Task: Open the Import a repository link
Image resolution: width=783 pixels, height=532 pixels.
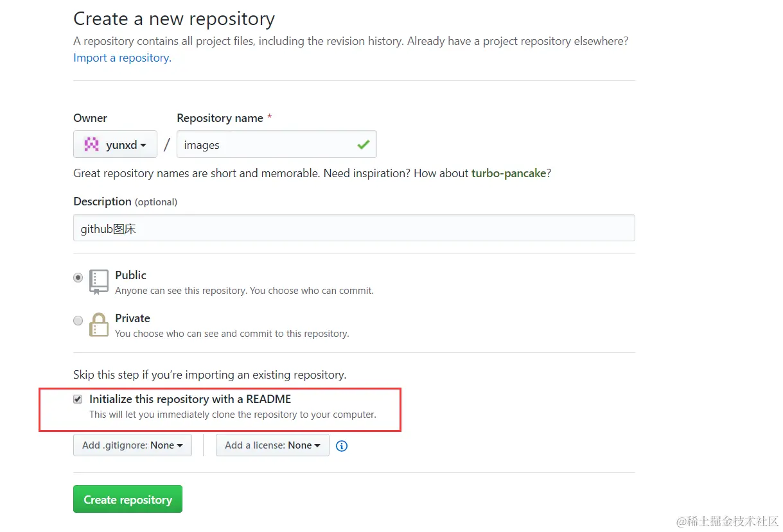Action: (122, 58)
